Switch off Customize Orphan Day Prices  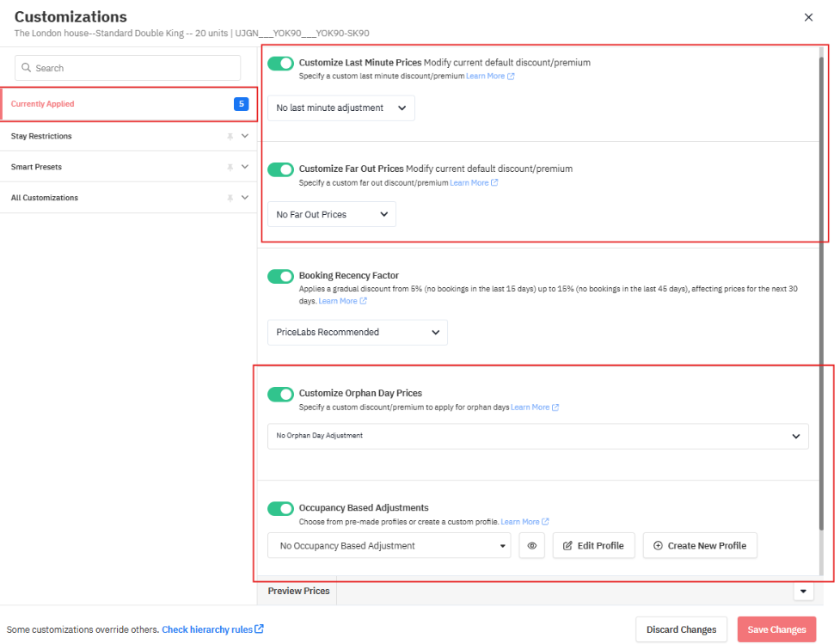pos(280,394)
